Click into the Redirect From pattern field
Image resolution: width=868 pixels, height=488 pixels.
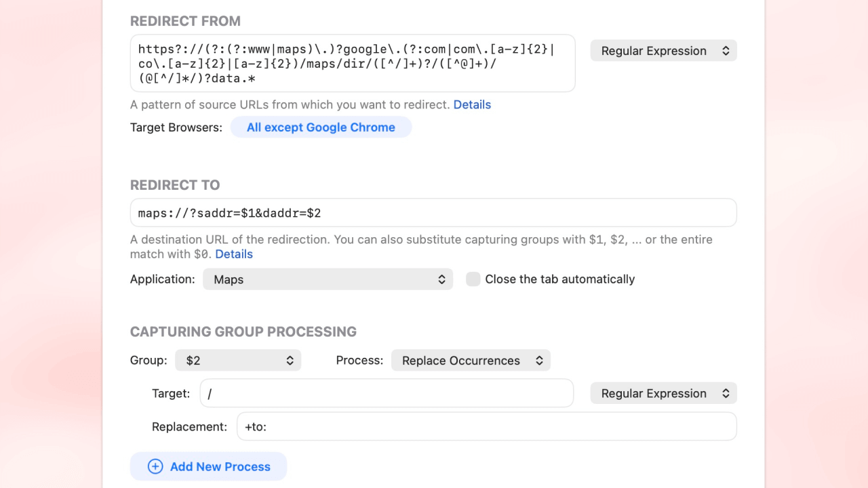pyautogui.click(x=353, y=64)
